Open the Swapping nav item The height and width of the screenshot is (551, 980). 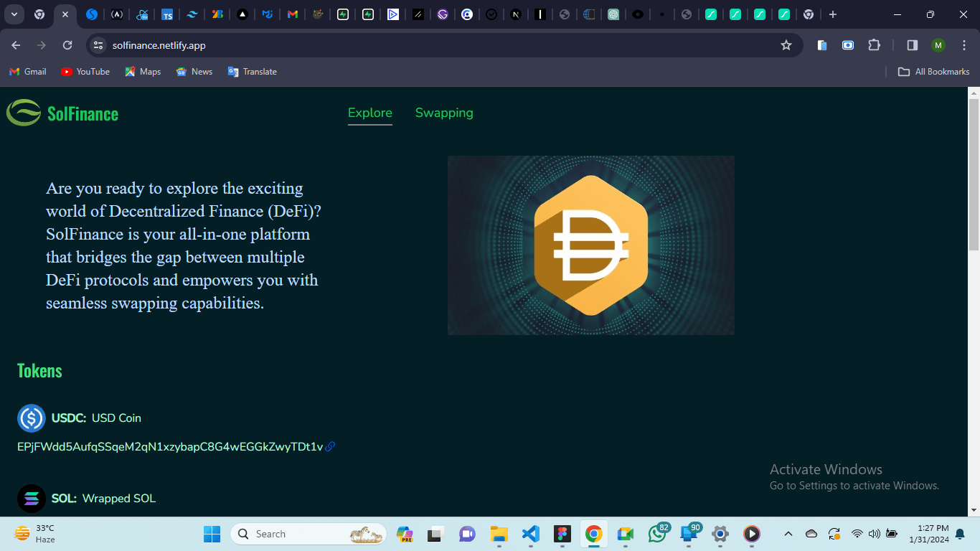(444, 113)
